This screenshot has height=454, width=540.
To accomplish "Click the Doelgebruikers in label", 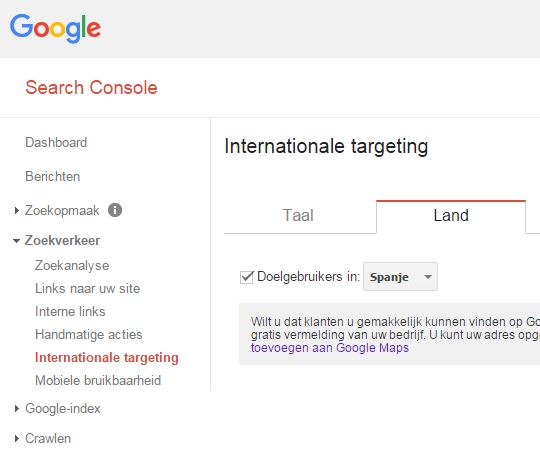I will pos(308,277).
